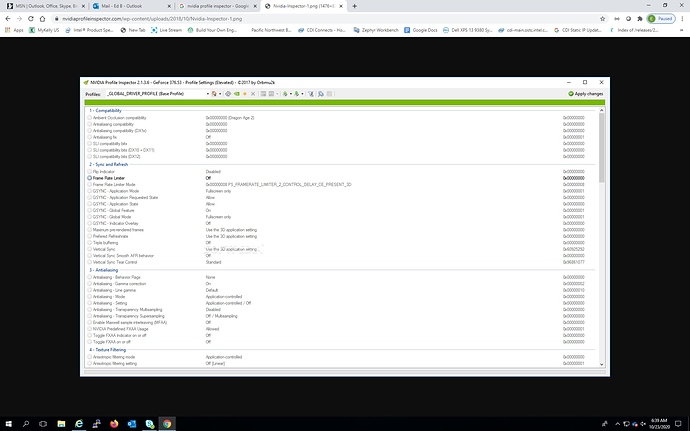Open Outlook from the taskbar
The image size is (690, 431).
click(132, 424)
